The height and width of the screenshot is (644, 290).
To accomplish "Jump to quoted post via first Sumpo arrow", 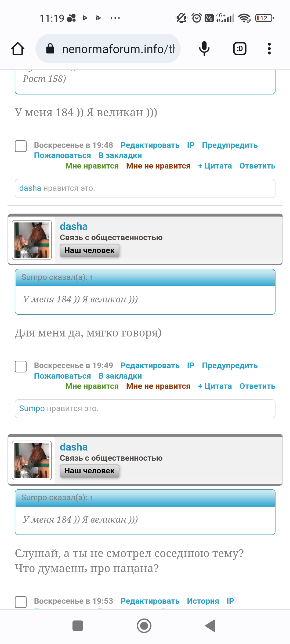I will pos(91,277).
